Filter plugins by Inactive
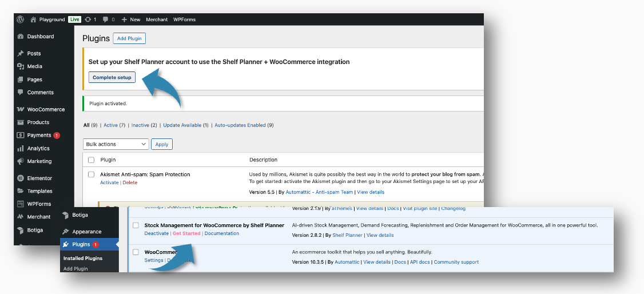Viewport: 644px width, 294px height. 140,125
